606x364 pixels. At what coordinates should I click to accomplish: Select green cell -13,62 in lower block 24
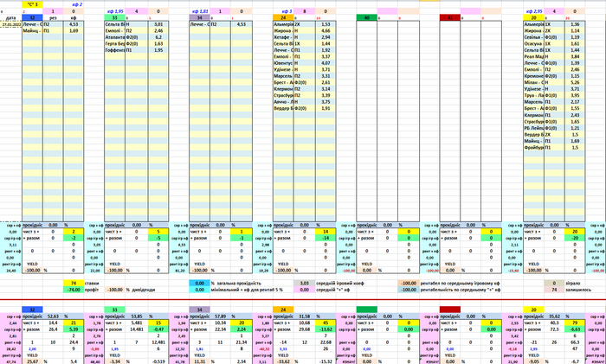326,329
